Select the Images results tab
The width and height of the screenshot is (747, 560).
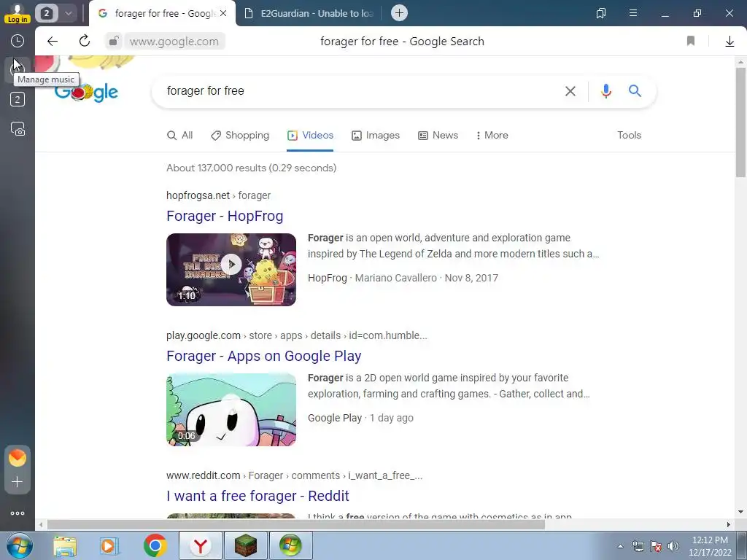[x=376, y=135]
